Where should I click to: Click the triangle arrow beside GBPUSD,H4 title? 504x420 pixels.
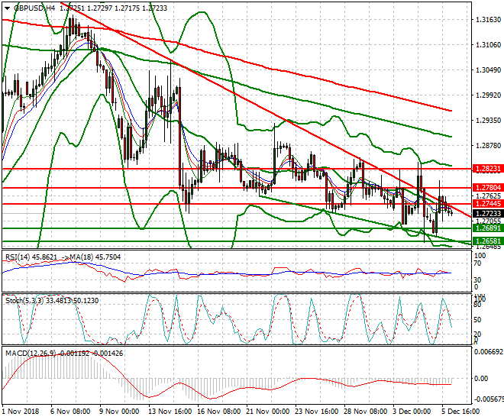pyautogui.click(x=6, y=7)
